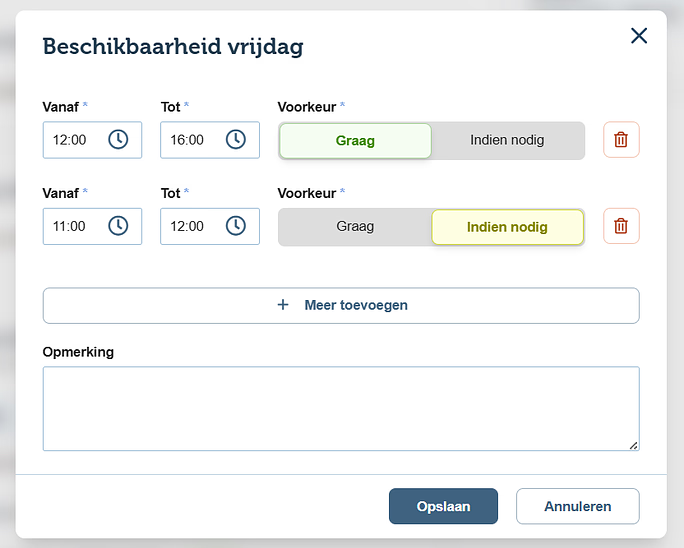Open time picker for first row Vanaf
The height and width of the screenshot is (548, 684).
[x=118, y=140]
